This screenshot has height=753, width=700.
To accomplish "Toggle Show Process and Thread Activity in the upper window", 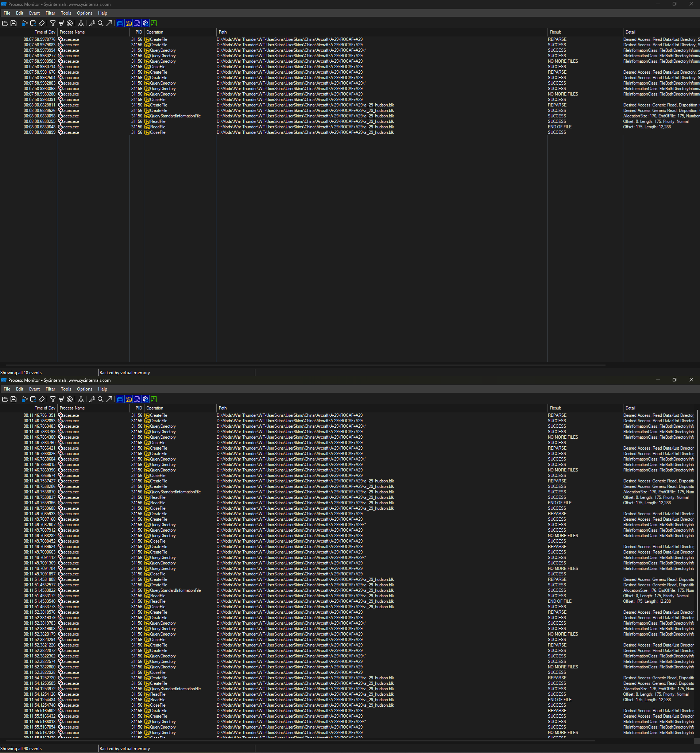I will tap(146, 23).
